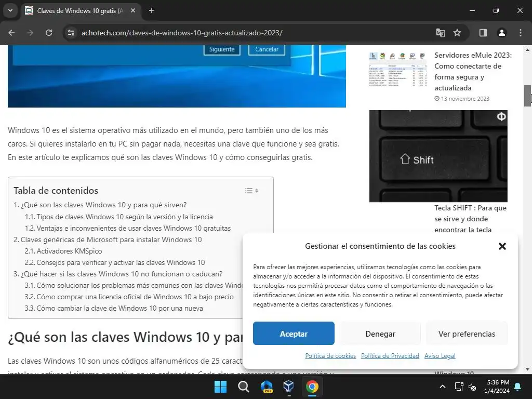Reload the page with the refresh icon
The height and width of the screenshot is (399, 532).
click(49, 33)
